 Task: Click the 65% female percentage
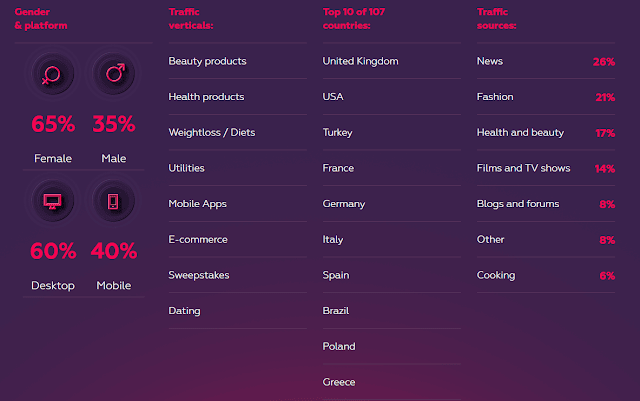click(x=53, y=124)
